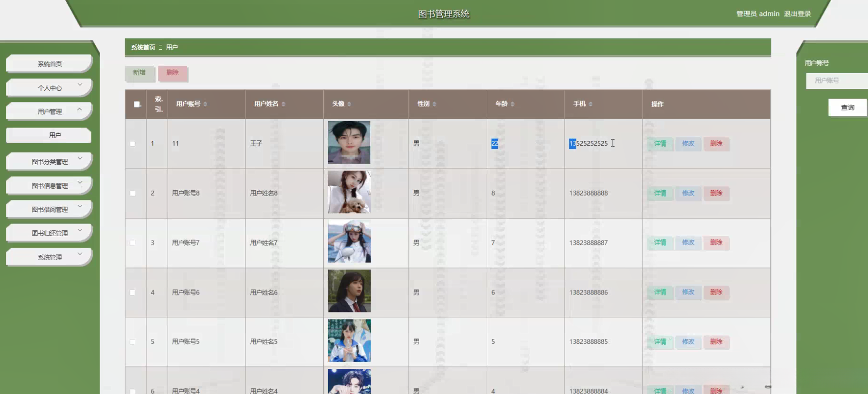Click the 新增 button
Viewport: 868px width, 394px height.
click(x=140, y=73)
